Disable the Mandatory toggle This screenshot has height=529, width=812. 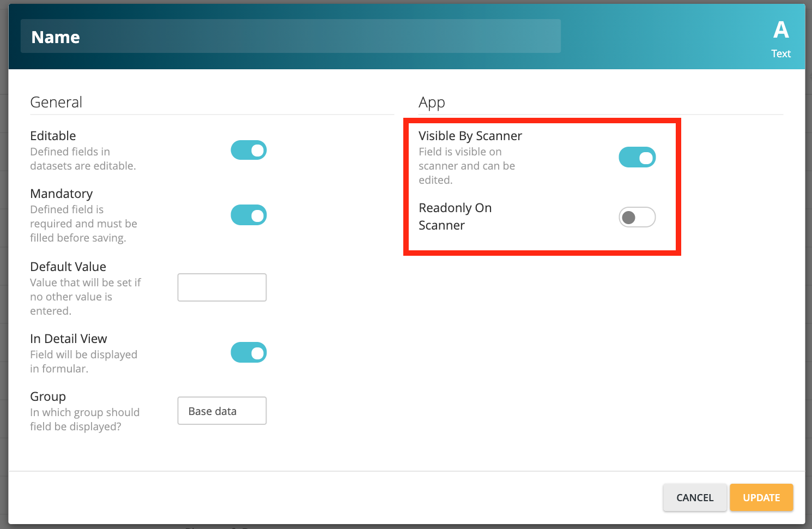tap(249, 215)
